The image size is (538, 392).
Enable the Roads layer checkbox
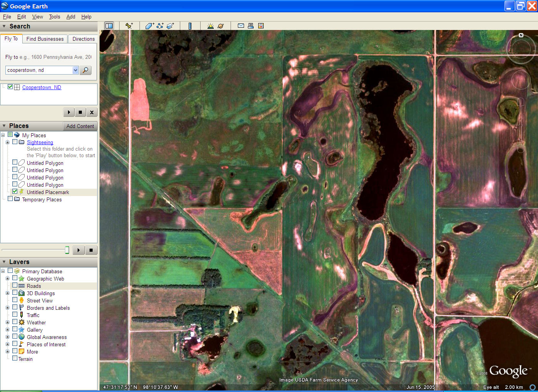click(15, 285)
